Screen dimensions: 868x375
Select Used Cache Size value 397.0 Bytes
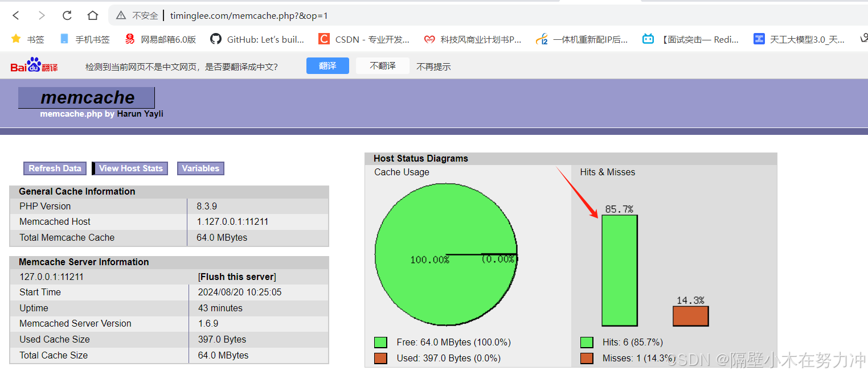(222, 339)
